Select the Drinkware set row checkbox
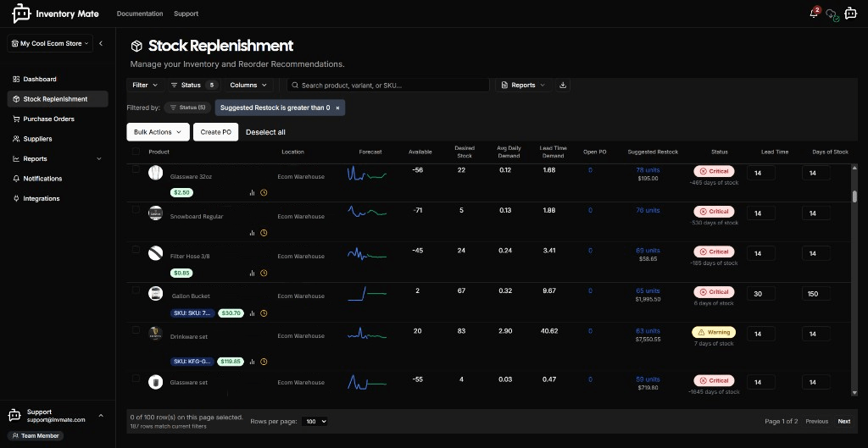This screenshot has height=448, width=868. [136, 329]
